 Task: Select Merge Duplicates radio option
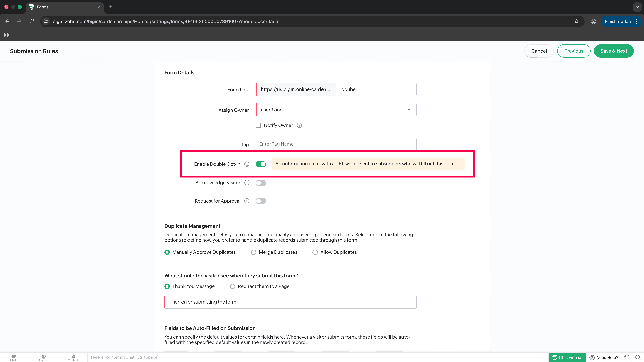coord(254,252)
